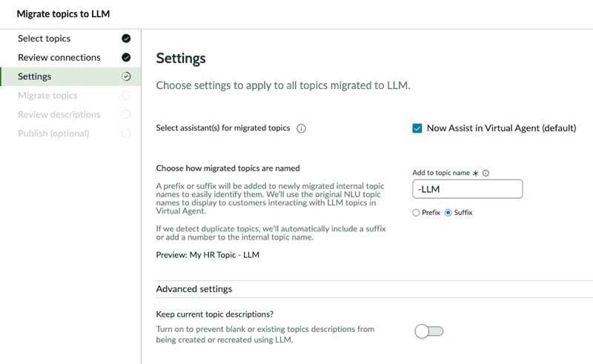Open info tooltip for Select assistant(s) for migrated topics
The image size is (593, 364).
301,129
